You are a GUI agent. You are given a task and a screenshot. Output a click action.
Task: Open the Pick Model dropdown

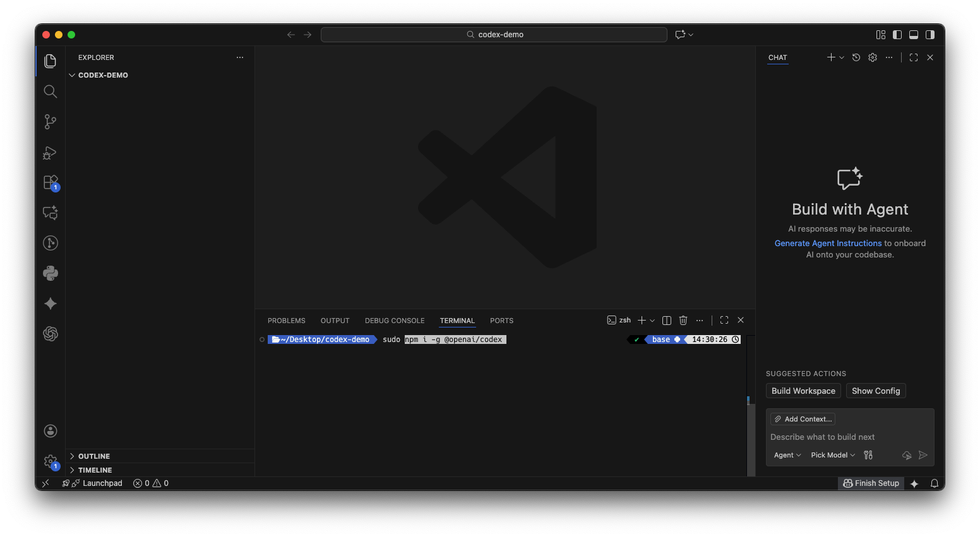[833, 455]
